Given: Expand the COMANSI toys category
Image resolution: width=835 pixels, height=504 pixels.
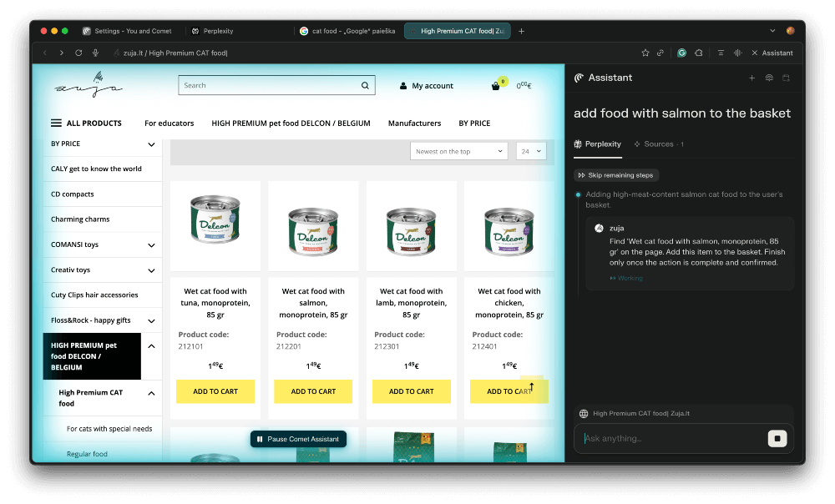Looking at the screenshot, I should pyautogui.click(x=151, y=244).
